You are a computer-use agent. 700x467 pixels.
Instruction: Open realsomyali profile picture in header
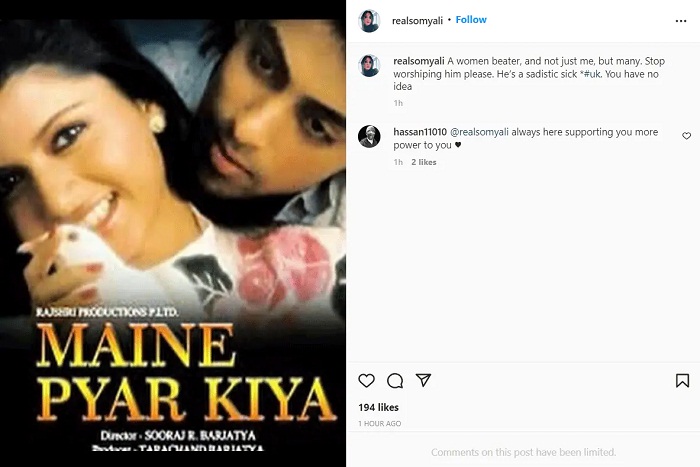tap(369, 21)
